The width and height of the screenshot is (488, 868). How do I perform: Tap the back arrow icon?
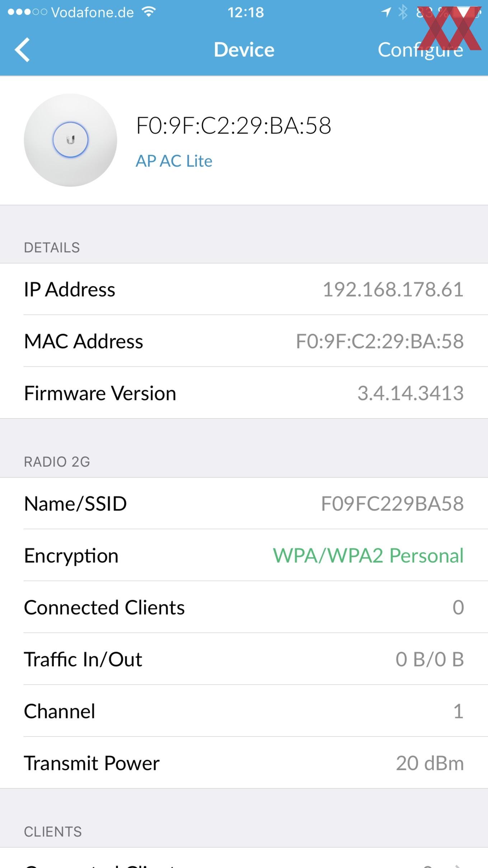pyautogui.click(x=22, y=50)
